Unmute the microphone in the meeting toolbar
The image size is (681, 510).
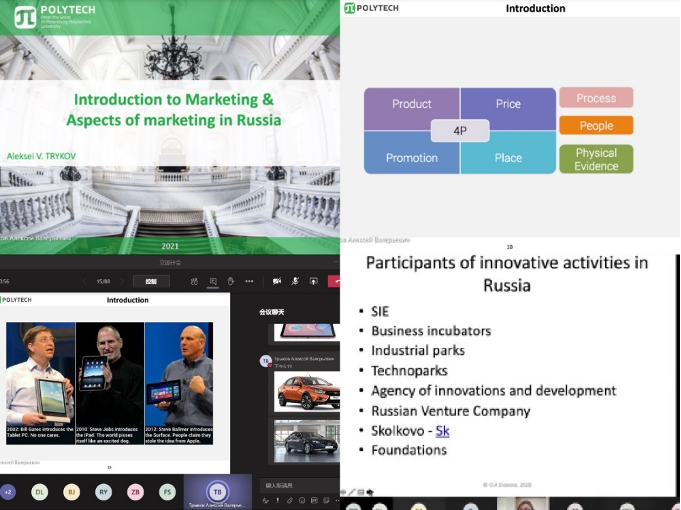tap(295, 281)
